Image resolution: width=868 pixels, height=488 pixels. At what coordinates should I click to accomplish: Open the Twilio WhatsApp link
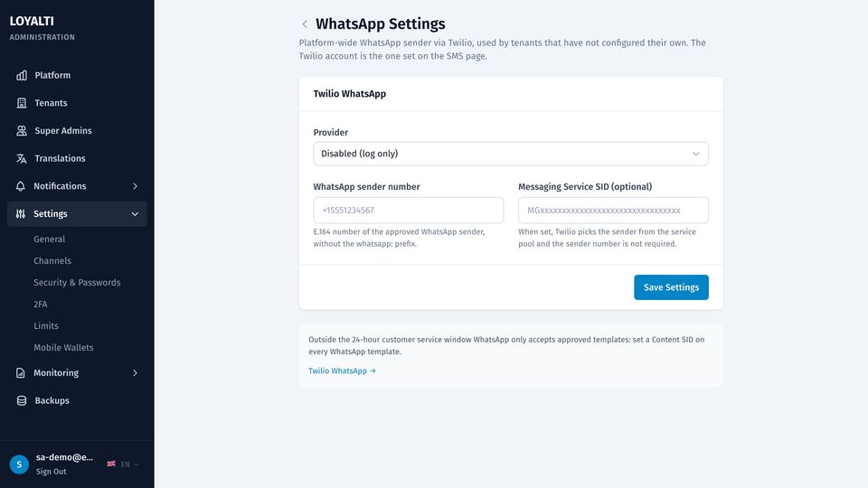click(x=342, y=371)
